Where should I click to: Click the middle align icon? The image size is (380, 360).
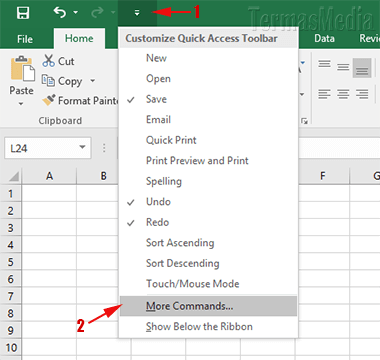tap(343, 67)
